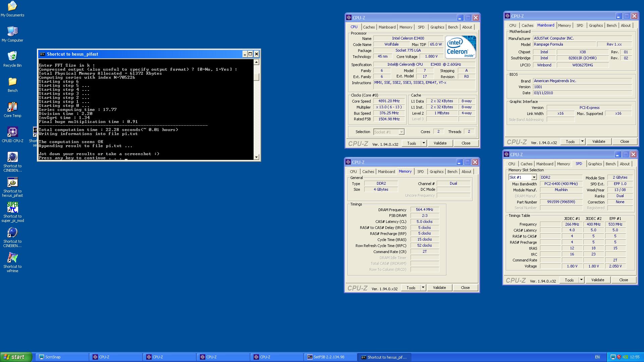Open Tools dropdown arrow in CPU window
This screenshot has width=644, height=362.
(424, 143)
